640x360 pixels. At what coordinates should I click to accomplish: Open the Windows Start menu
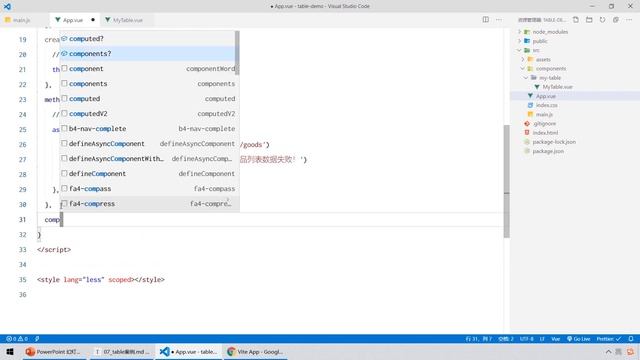point(10,351)
